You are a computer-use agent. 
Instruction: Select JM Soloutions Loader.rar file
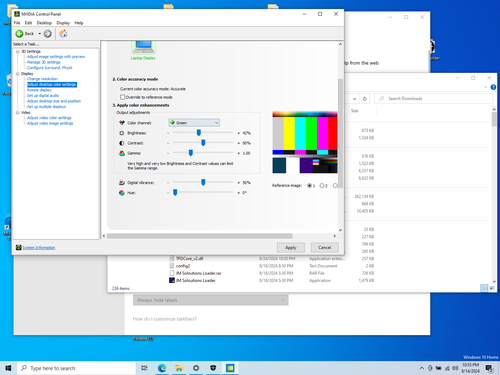(198, 273)
